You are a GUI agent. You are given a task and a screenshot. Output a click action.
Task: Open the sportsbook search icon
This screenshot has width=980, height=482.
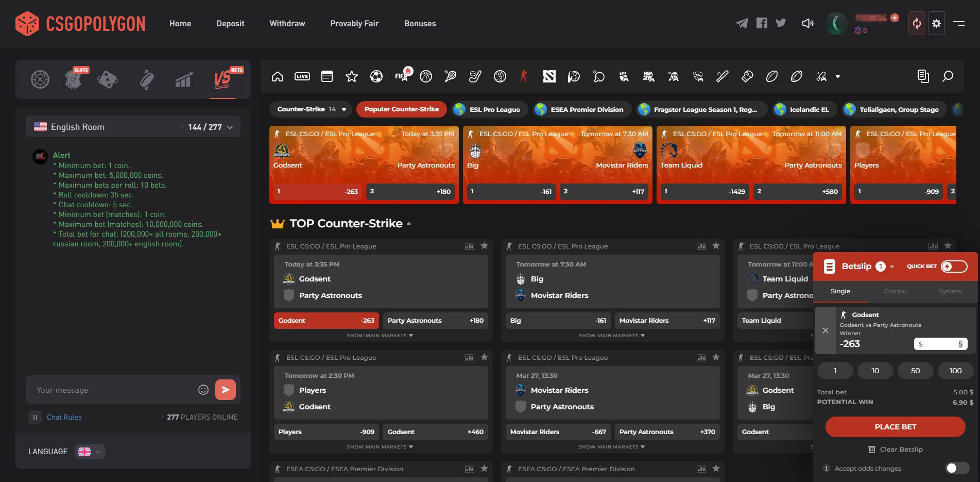tap(948, 77)
